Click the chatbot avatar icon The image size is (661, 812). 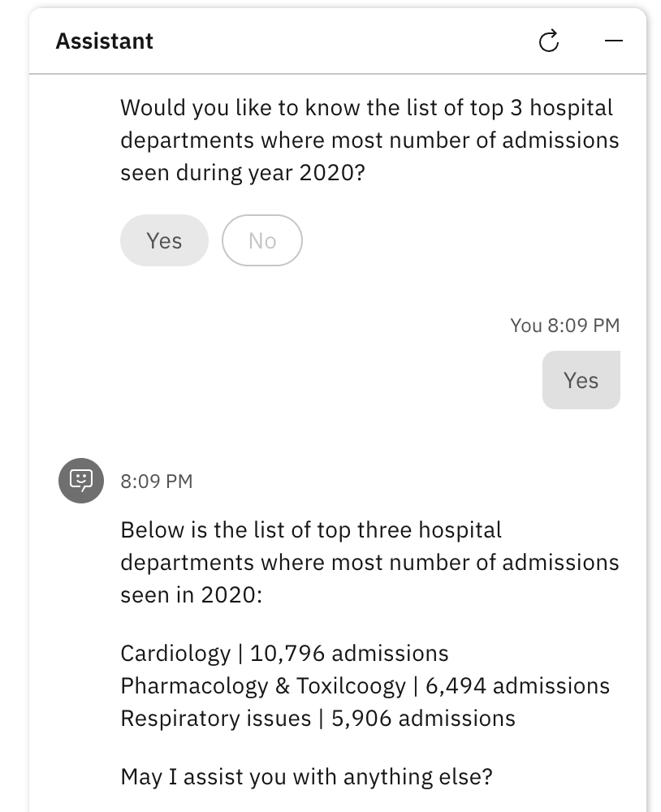pos(81,481)
